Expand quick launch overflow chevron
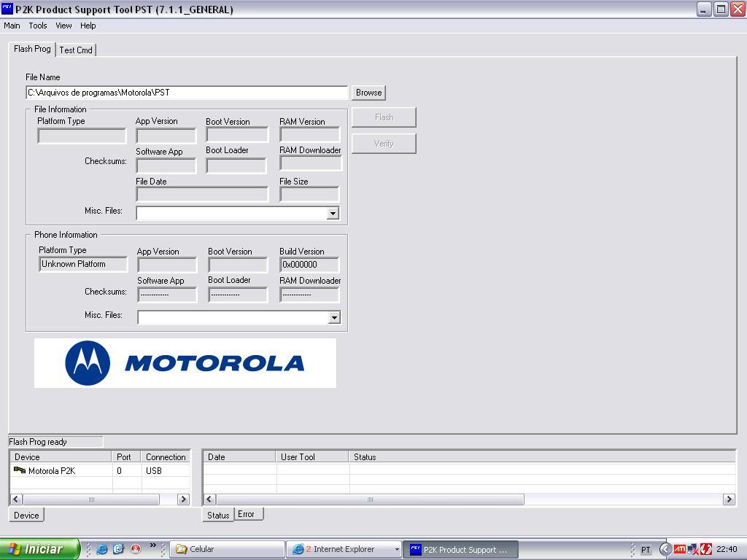Viewport: 747px width, 560px height. point(152,545)
